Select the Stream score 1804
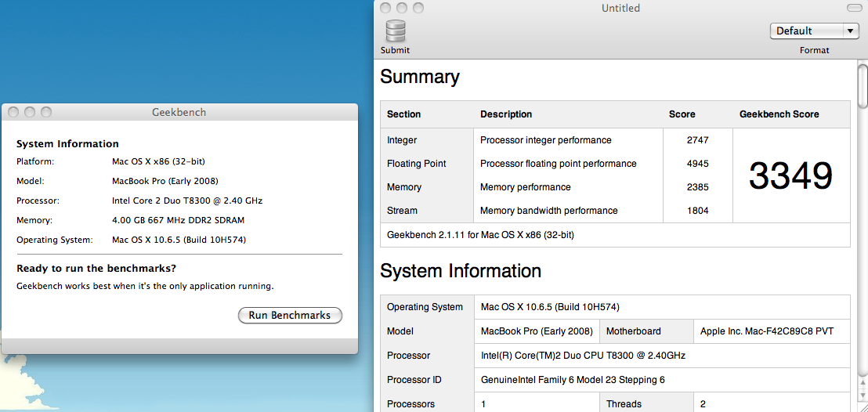The width and height of the screenshot is (868, 412). (697, 211)
